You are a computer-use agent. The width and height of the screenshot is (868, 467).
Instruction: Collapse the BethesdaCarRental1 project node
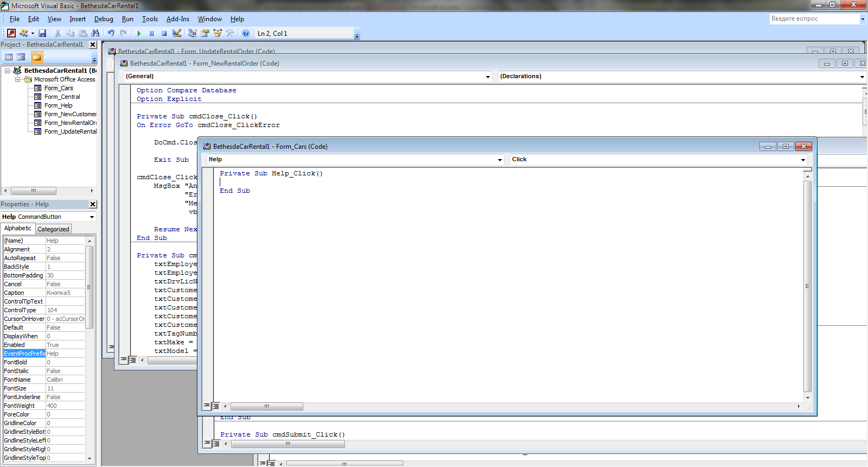pyautogui.click(x=7, y=71)
